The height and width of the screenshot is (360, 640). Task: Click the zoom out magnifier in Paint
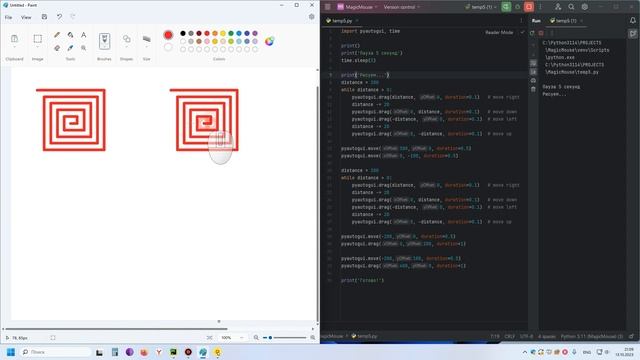click(x=256, y=338)
